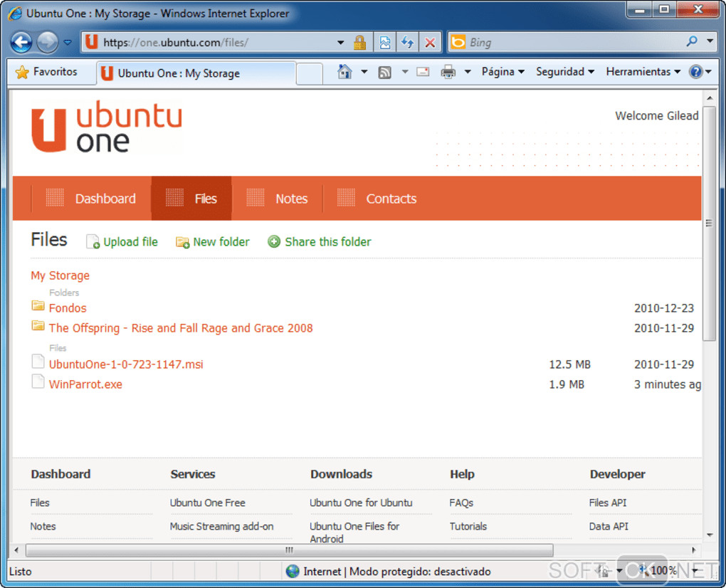Image resolution: width=726 pixels, height=588 pixels.
Task: Click Share this folder link
Action: pos(320,242)
